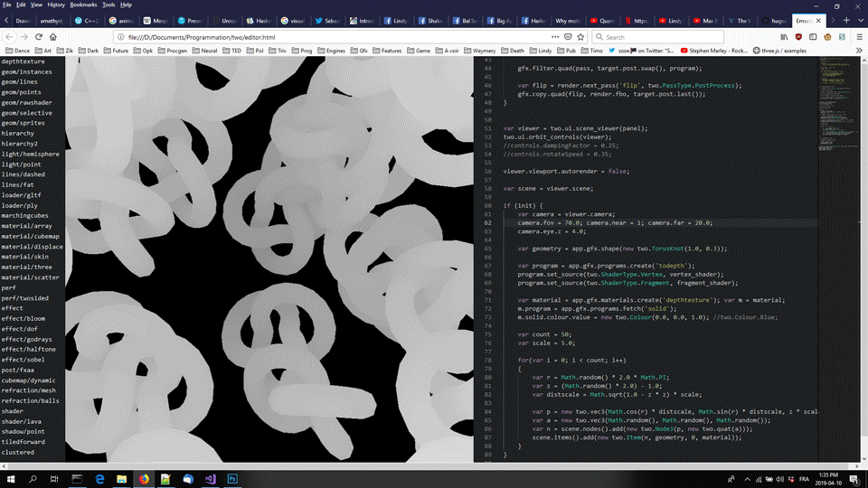Toggle the sidebar view icon
Image resolution: width=868 pixels, height=488 pixels.
pos(813,37)
